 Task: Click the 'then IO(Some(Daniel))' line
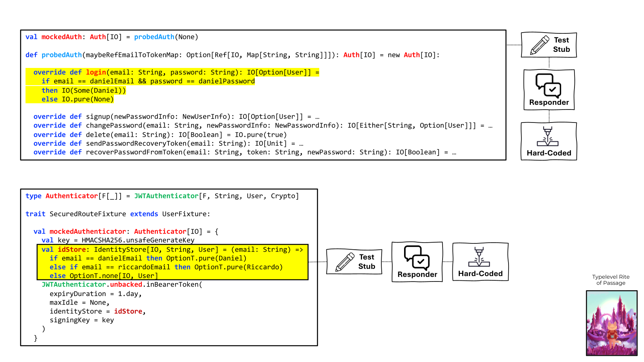[x=84, y=90]
